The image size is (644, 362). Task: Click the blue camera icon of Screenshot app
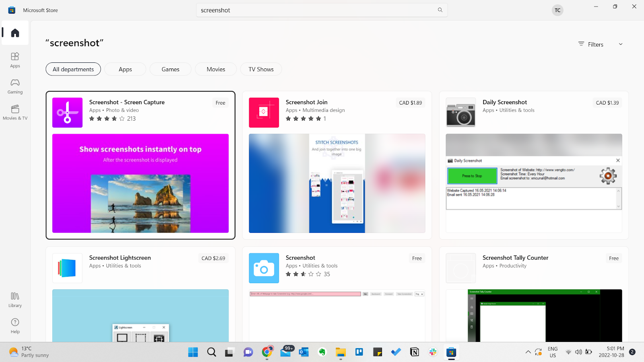pos(264,268)
